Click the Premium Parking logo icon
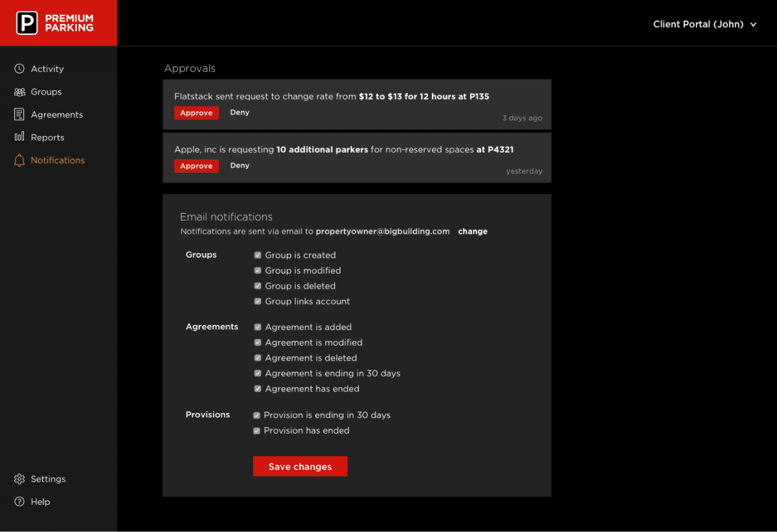 tap(27, 23)
